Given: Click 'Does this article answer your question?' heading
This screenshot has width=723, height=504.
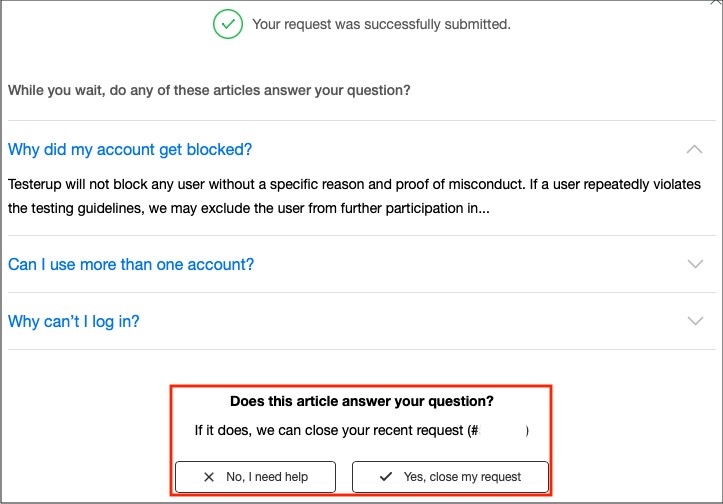Looking at the screenshot, I should (x=362, y=401).
